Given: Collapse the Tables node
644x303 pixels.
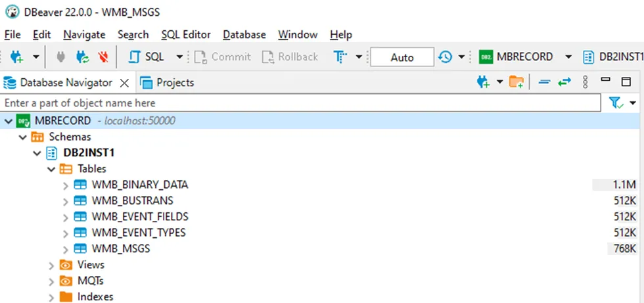Looking at the screenshot, I should coord(51,169).
